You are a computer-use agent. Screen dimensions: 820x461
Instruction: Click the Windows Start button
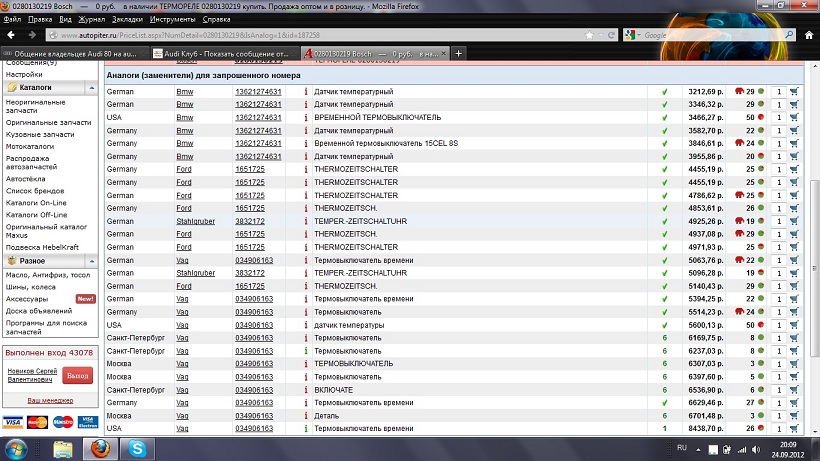(17, 449)
